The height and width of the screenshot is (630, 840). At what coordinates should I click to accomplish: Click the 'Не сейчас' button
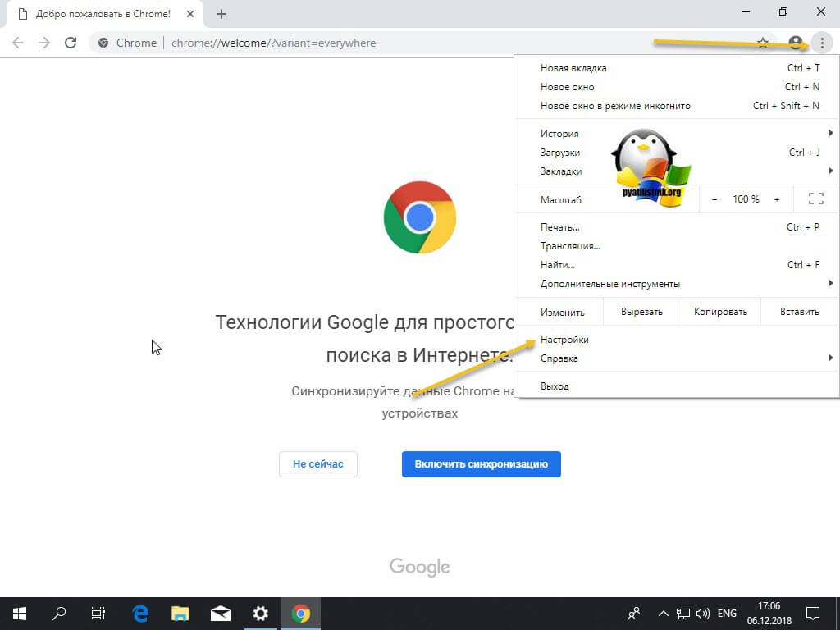tap(318, 464)
